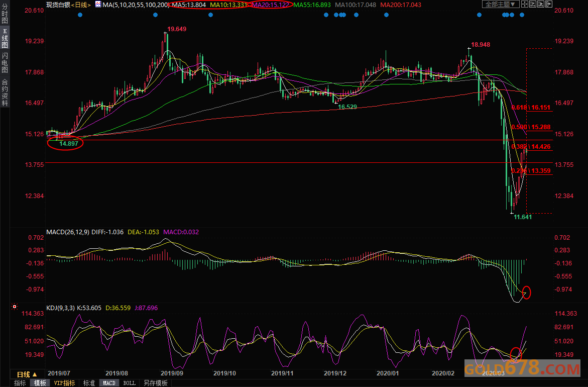Switch to the 分时图 side tab
This screenshot has height=387, width=588.
pos(5,14)
